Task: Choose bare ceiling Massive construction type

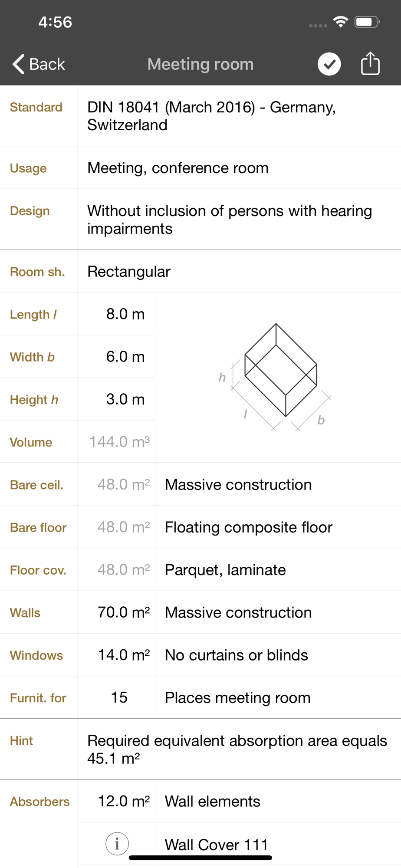Action: [278, 484]
